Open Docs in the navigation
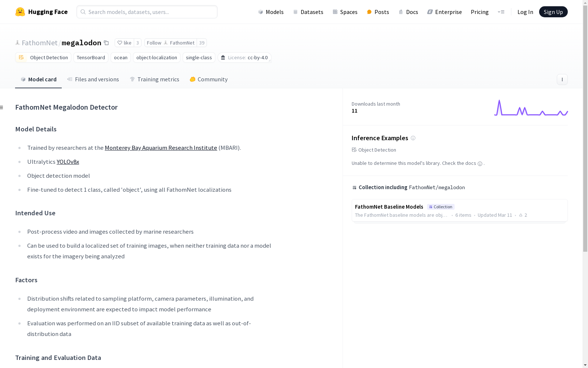Viewport: 588px width, 368px height. (x=408, y=12)
